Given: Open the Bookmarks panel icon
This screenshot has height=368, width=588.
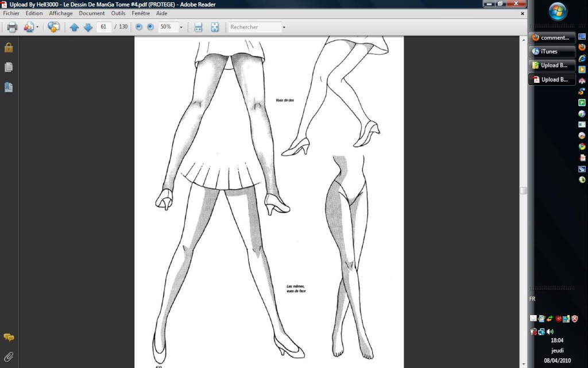Looking at the screenshot, I should pyautogui.click(x=9, y=87).
